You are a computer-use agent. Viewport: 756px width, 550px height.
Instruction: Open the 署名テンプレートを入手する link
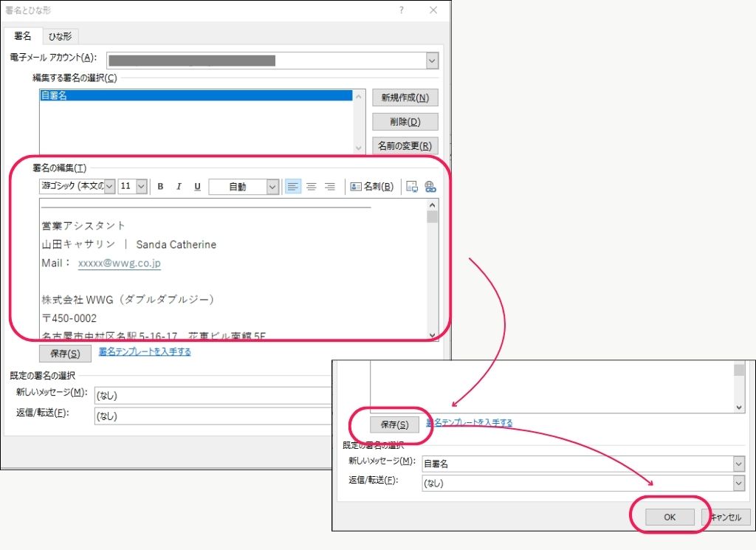point(145,352)
